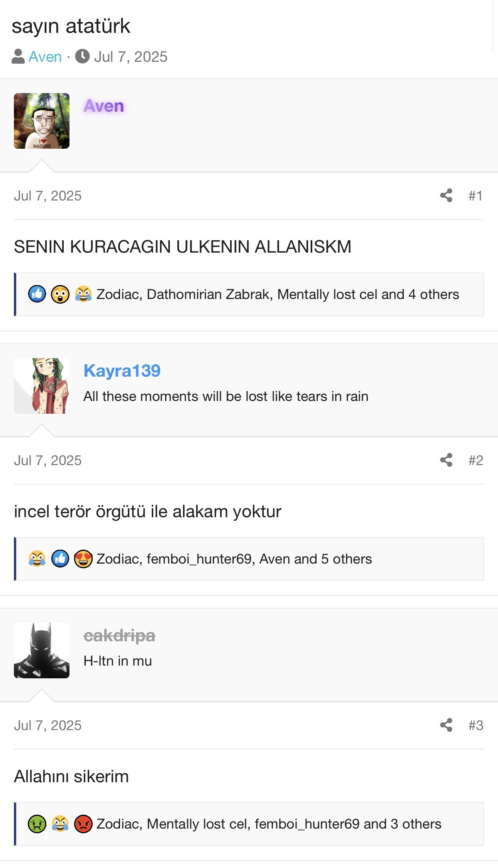Click heart-eyes reaction emoji on post #2
This screenshot has width=498, height=868.
pos(83,559)
